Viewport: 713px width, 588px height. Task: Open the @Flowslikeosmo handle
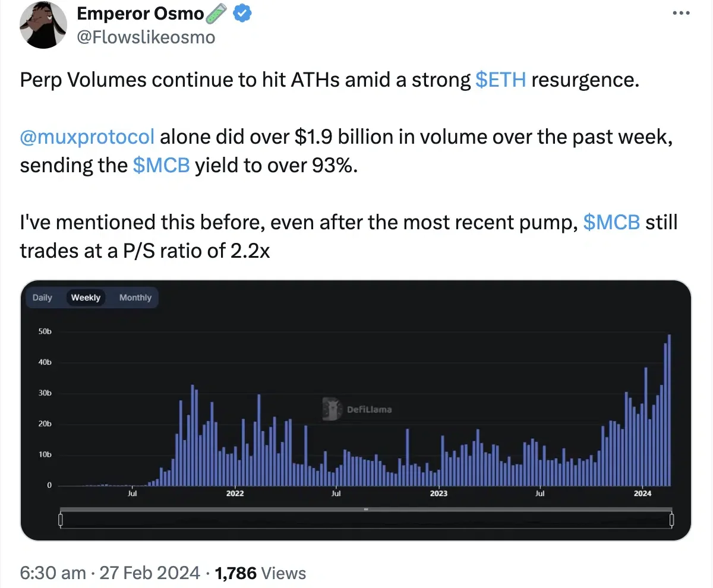coord(146,37)
